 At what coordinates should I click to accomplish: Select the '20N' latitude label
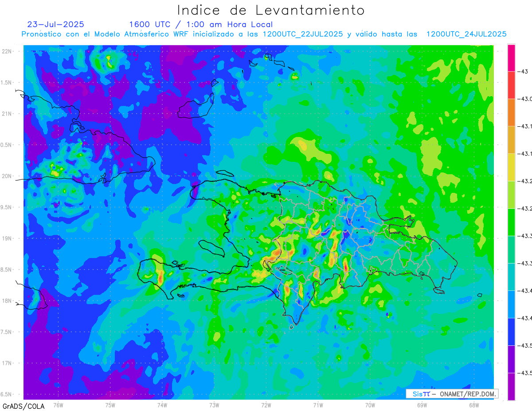(7, 176)
